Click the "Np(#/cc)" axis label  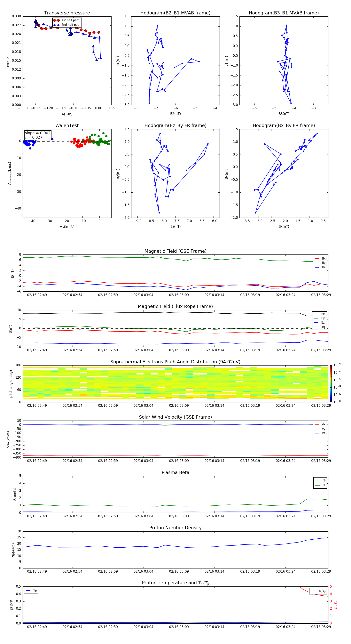click(13, 550)
